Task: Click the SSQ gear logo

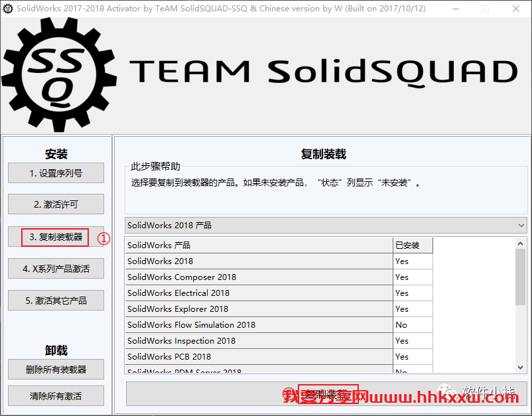Action: (60, 75)
